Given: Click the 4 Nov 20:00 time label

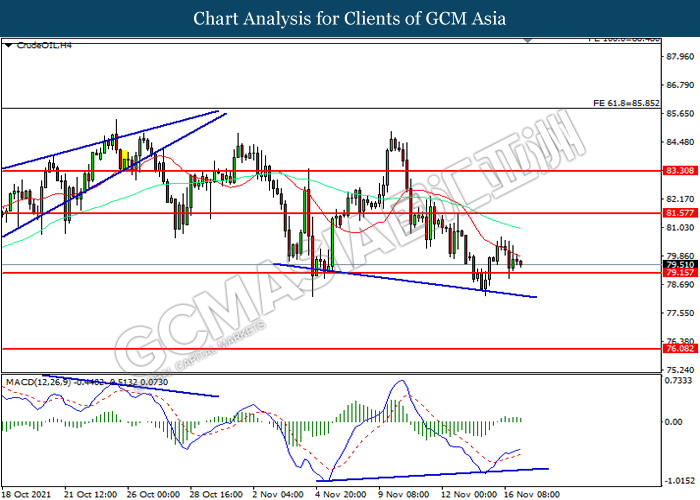Looking at the screenshot, I should tap(343, 494).
